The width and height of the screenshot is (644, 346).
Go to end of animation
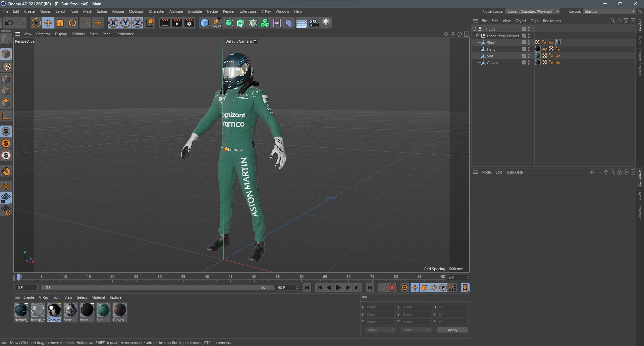(x=370, y=288)
